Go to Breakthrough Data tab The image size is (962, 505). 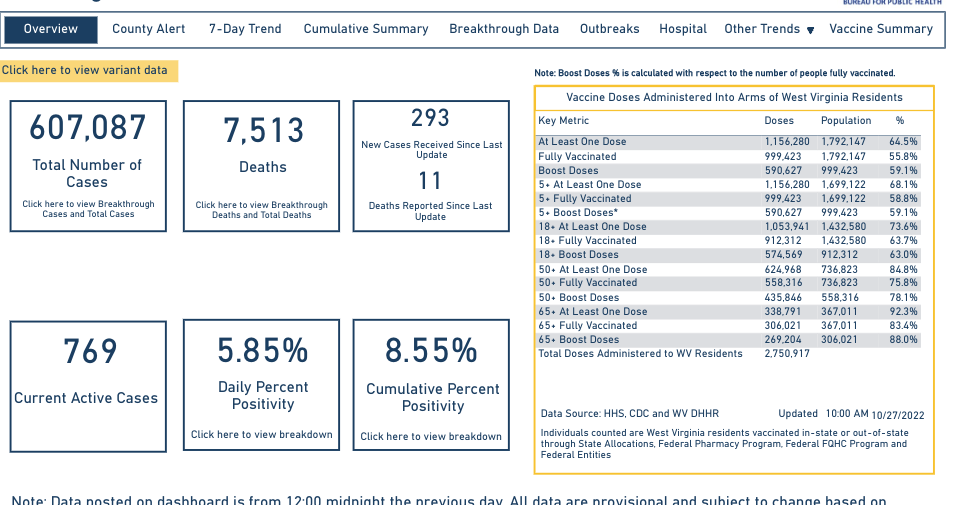[504, 29]
